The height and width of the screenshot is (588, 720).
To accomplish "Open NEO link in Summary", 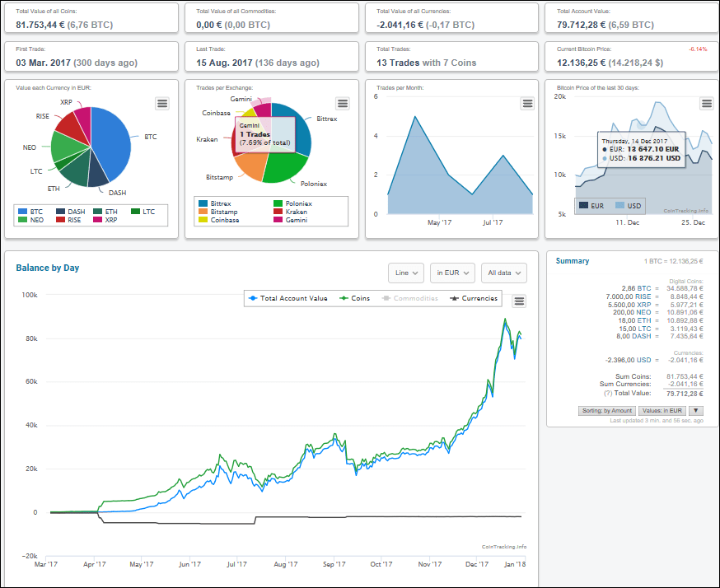I will point(643,312).
